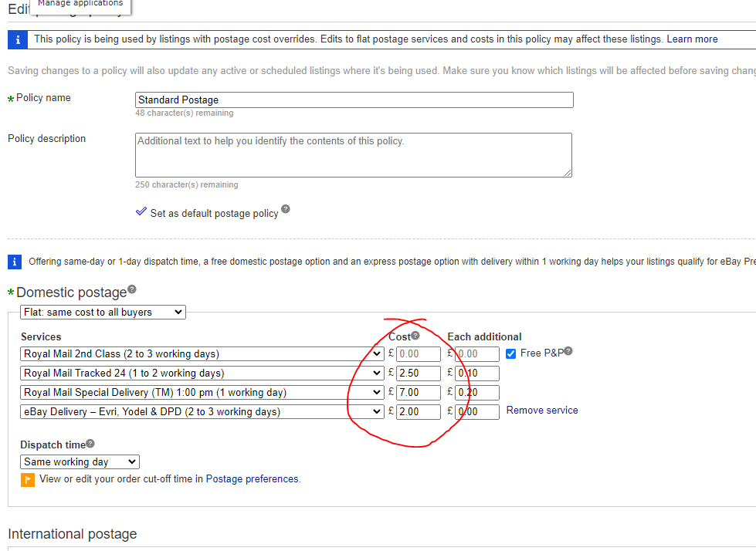Viewport: 756px width, 551px height.
Task: Uncheck the Free P&P checkbox
Action: (x=510, y=354)
